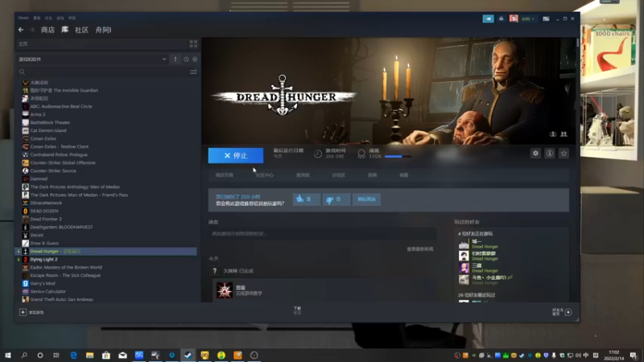Select Dying Light 2 in library
The width and height of the screenshot is (644, 362).
(x=43, y=259)
